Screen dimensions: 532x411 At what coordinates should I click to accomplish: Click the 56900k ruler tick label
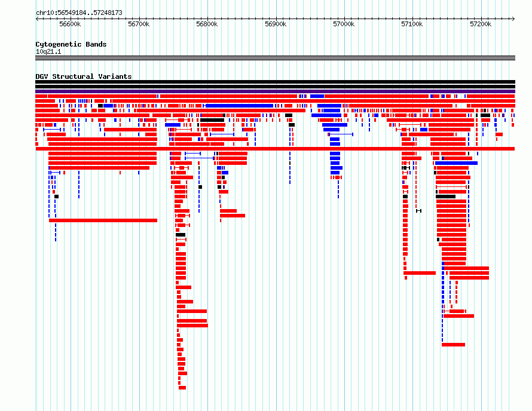tap(276, 24)
